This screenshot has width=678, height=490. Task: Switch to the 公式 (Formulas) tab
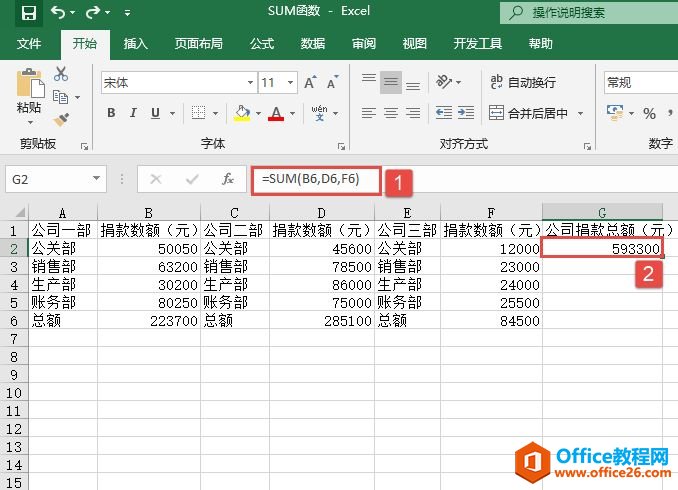[x=262, y=43]
